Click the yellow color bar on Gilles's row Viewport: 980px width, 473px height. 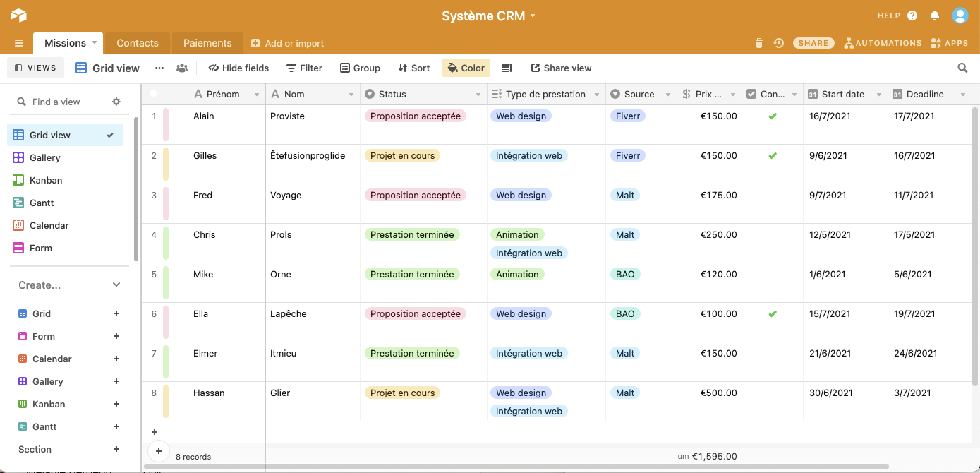click(x=166, y=164)
